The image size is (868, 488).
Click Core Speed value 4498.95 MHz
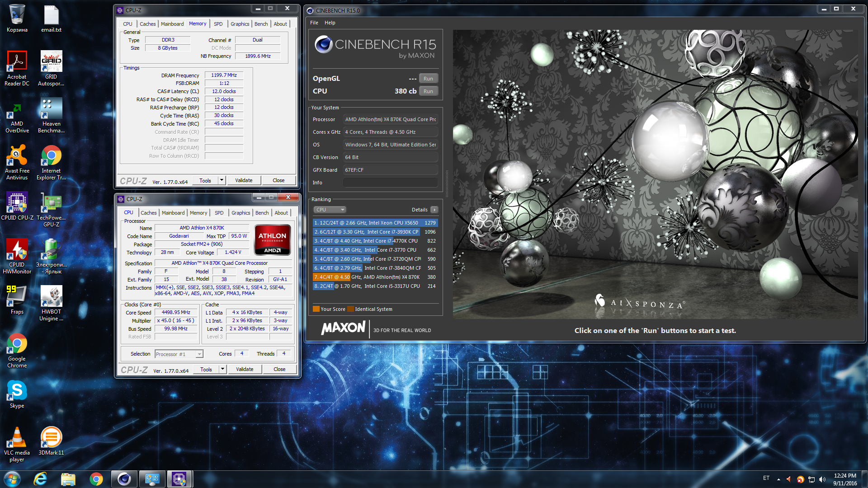(176, 313)
